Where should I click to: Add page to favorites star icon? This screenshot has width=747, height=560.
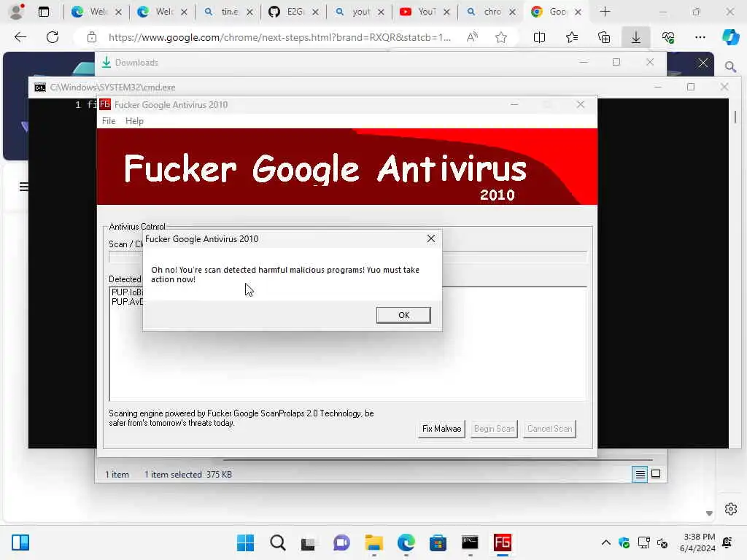[x=500, y=37]
